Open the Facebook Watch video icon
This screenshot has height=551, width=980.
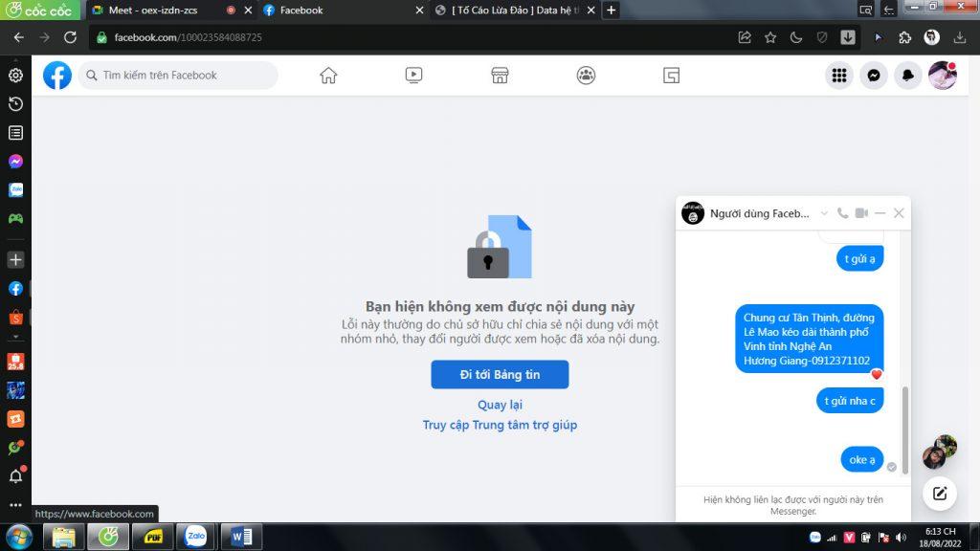[x=413, y=76]
